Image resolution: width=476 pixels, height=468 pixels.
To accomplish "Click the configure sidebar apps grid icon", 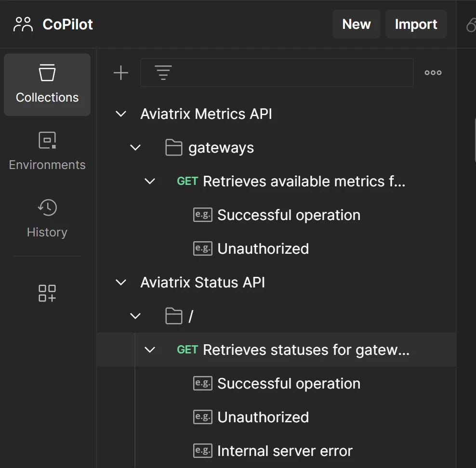I will (47, 293).
